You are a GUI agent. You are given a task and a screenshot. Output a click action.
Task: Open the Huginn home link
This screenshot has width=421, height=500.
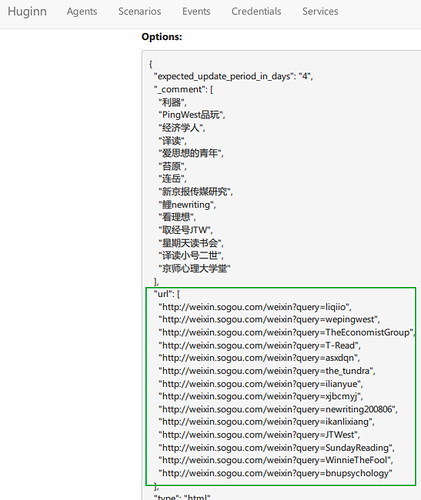[27, 11]
